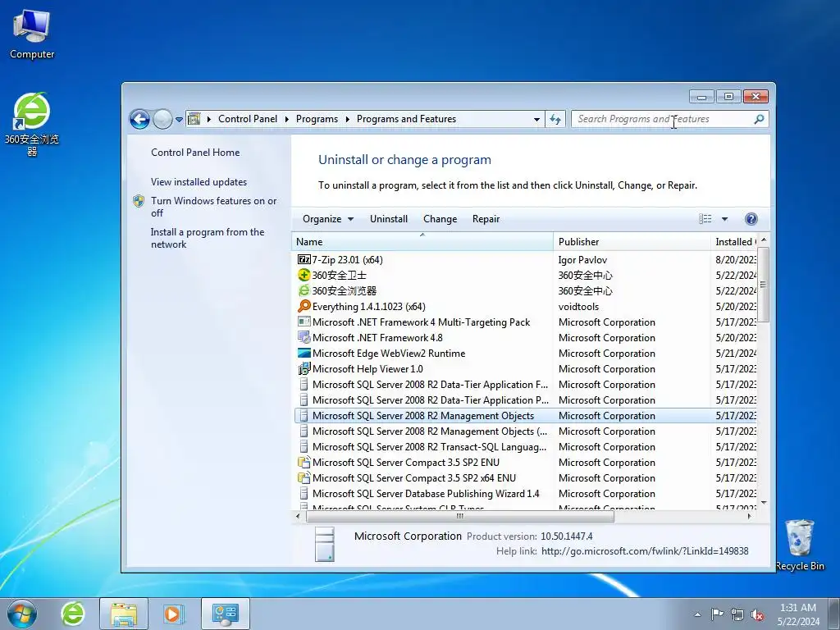This screenshot has height=630, width=840.
Task: Click the vertical scrollbar down arrow
Action: click(x=764, y=503)
